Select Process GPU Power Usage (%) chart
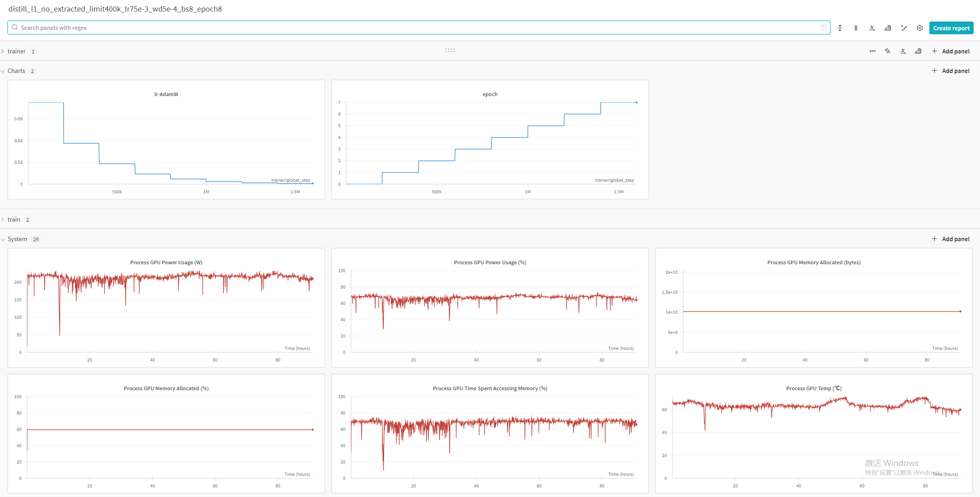 pos(490,308)
